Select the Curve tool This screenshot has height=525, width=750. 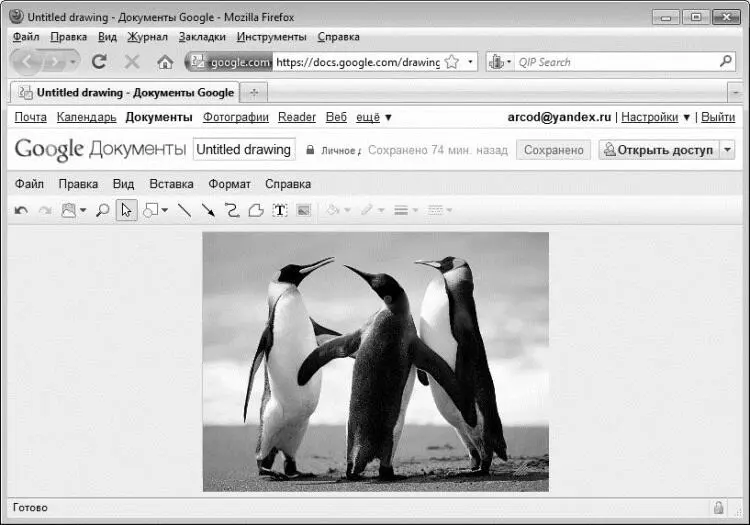click(232, 210)
